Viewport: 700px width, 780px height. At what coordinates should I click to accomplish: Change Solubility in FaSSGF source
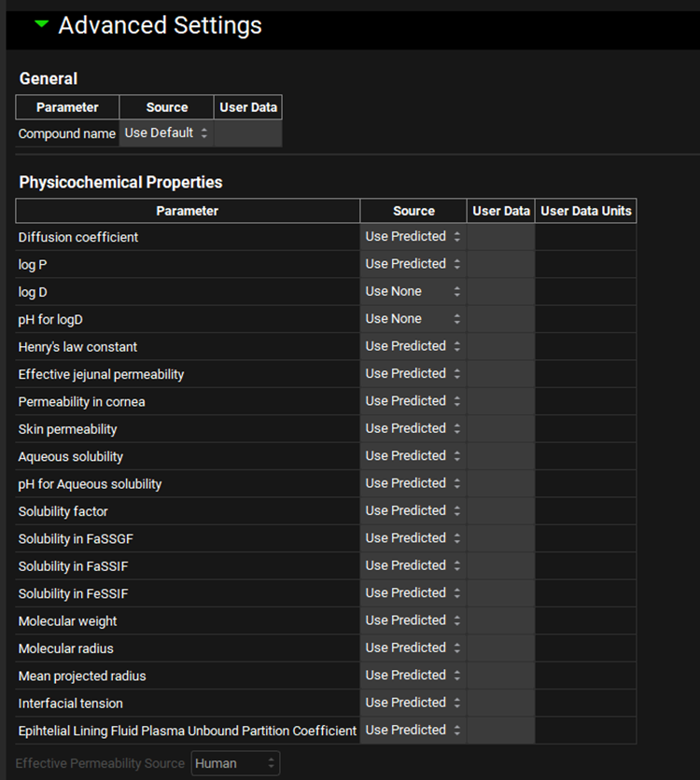point(413,538)
